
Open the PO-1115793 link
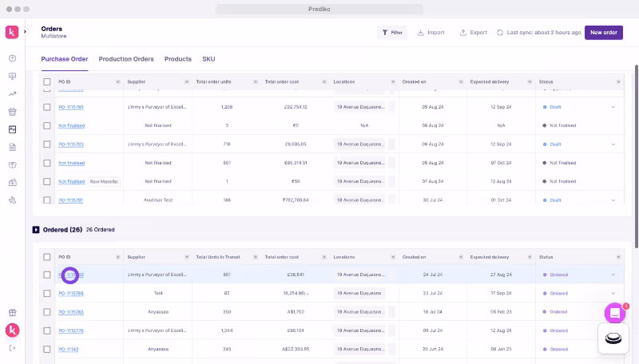coord(71,144)
